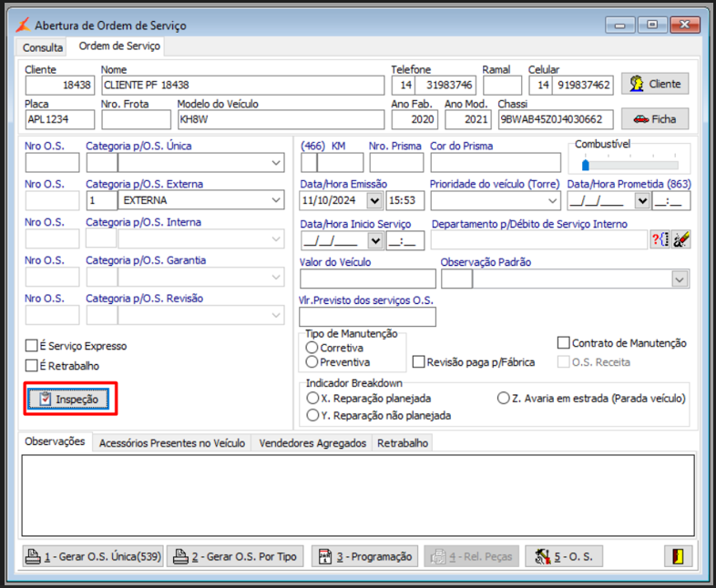Click Nro O.S. field for O.S. Única
Image resolution: width=716 pixels, height=588 pixels.
coord(52,163)
